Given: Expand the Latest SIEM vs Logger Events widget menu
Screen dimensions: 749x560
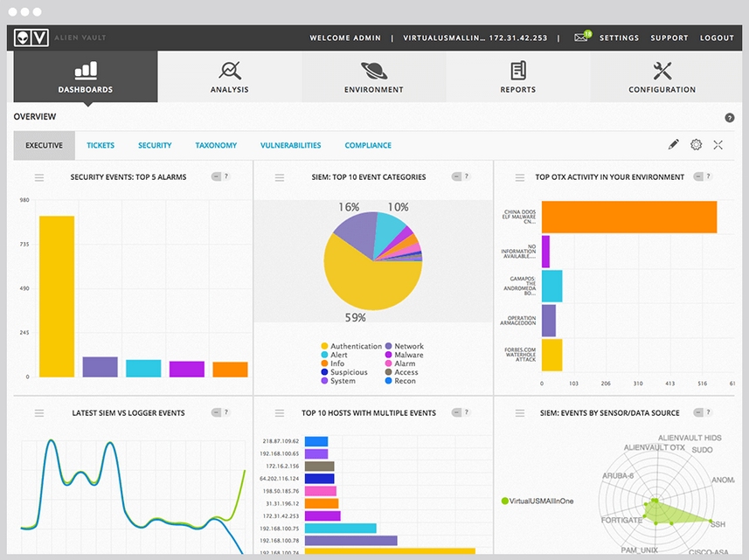Looking at the screenshot, I should click(39, 413).
